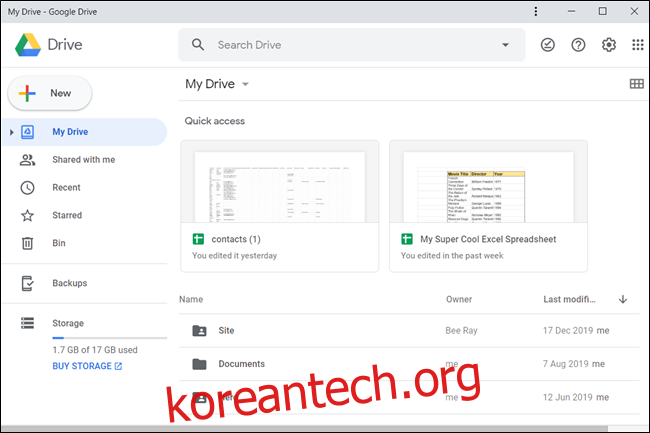Viewport: 650px width, 433px height.
Task: Open the Storage section
Action: pos(68,323)
